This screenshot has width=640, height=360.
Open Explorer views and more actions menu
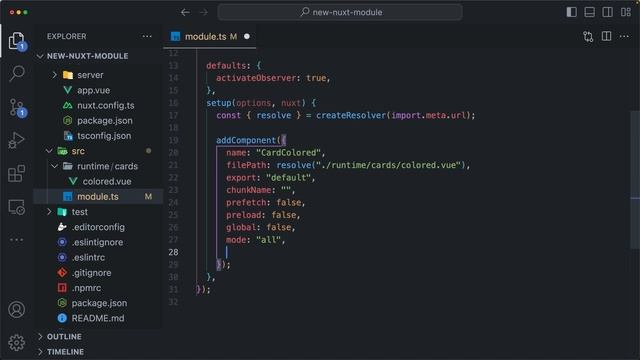click(147, 36)
